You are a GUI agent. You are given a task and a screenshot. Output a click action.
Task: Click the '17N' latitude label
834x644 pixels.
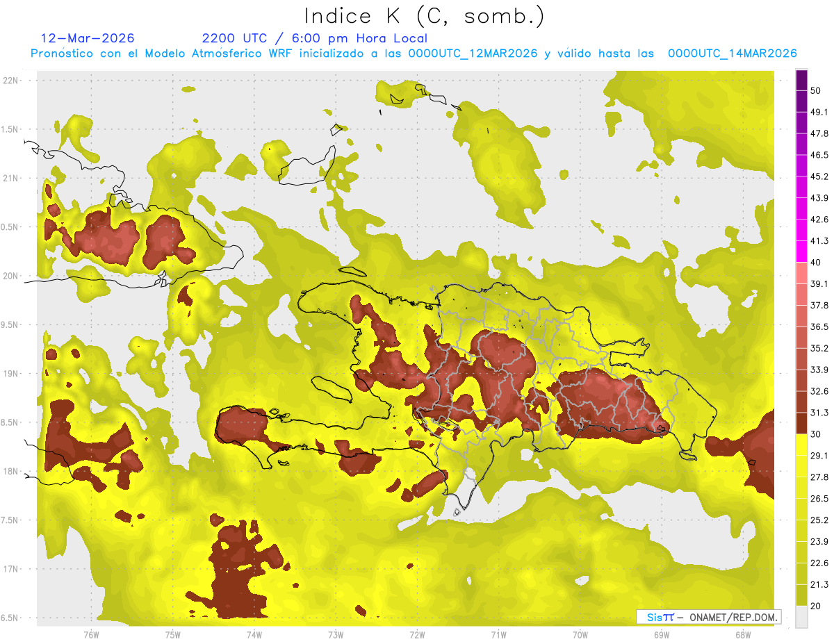coord(10,569)
